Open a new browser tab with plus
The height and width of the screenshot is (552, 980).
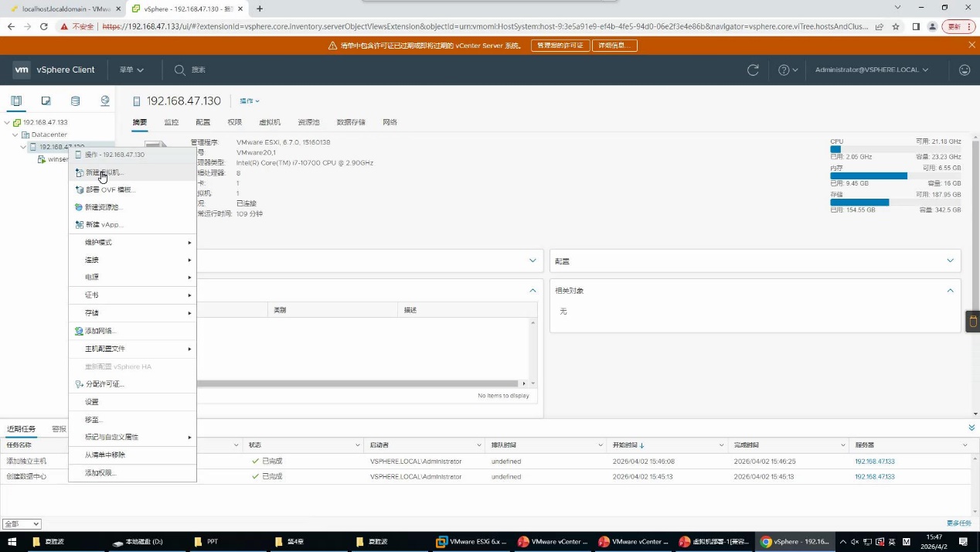point(260,9)
